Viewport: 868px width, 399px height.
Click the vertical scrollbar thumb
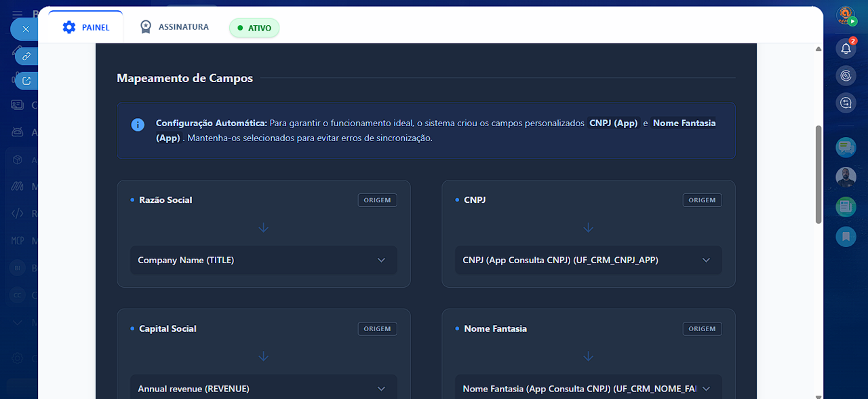click(x=818, y=174)
